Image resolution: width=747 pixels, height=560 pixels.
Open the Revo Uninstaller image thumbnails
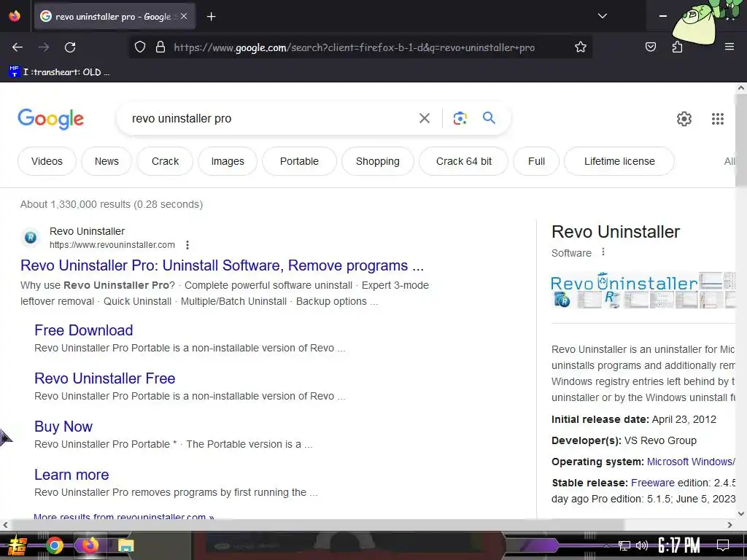[x=643, y=290]
